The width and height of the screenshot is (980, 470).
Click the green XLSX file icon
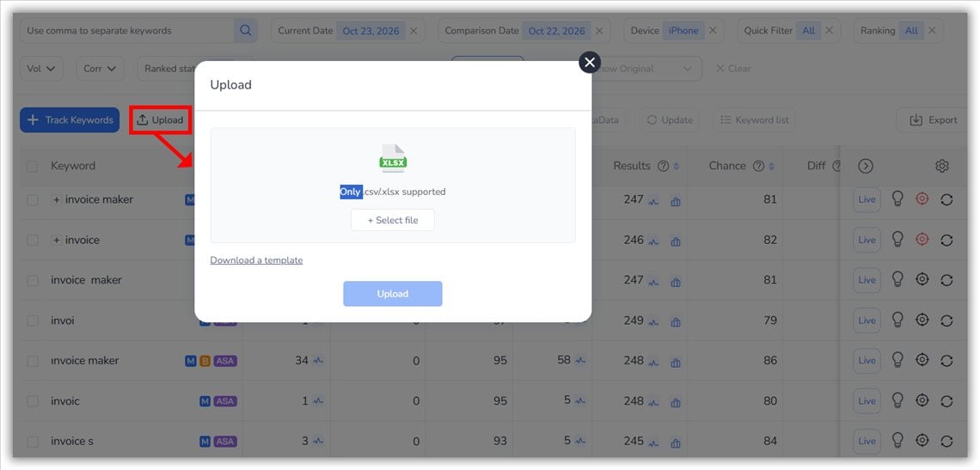pyautogui.click(x=393, y=158)
